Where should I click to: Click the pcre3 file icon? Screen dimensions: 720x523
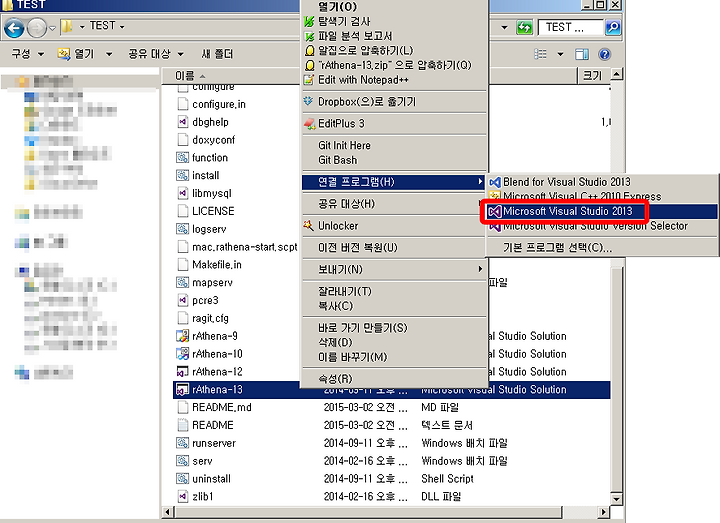(x=183, y=300)
